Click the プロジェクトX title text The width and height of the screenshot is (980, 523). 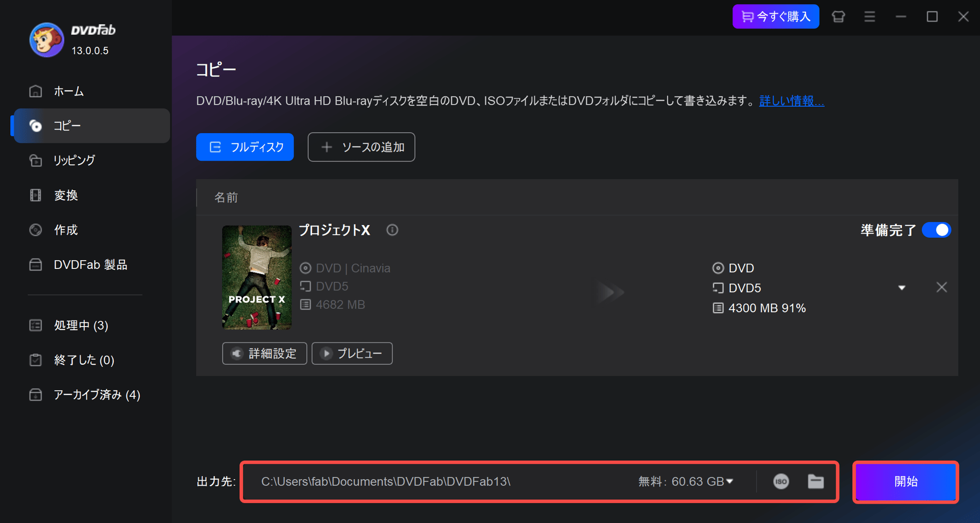point(334,230)
